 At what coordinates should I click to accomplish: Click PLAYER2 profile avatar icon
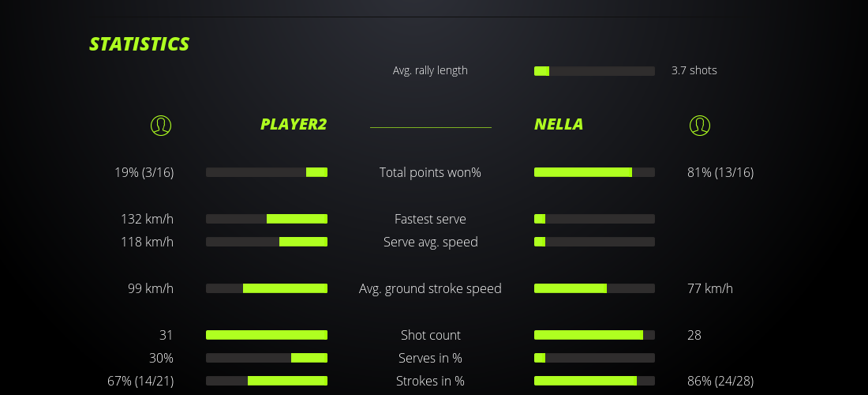(160, 125)
